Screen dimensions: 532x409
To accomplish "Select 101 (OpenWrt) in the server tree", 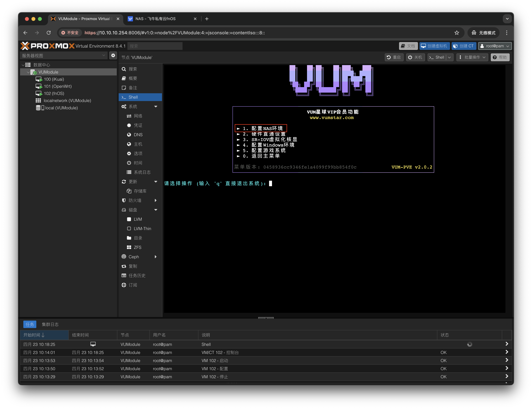I will (x=58, y=86).
